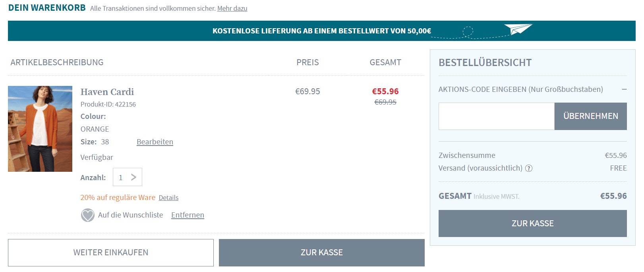The height and width of the screenshot is (272, 644).
Task: Remove item with Entfernen link
Action: (x=188, y=215)
